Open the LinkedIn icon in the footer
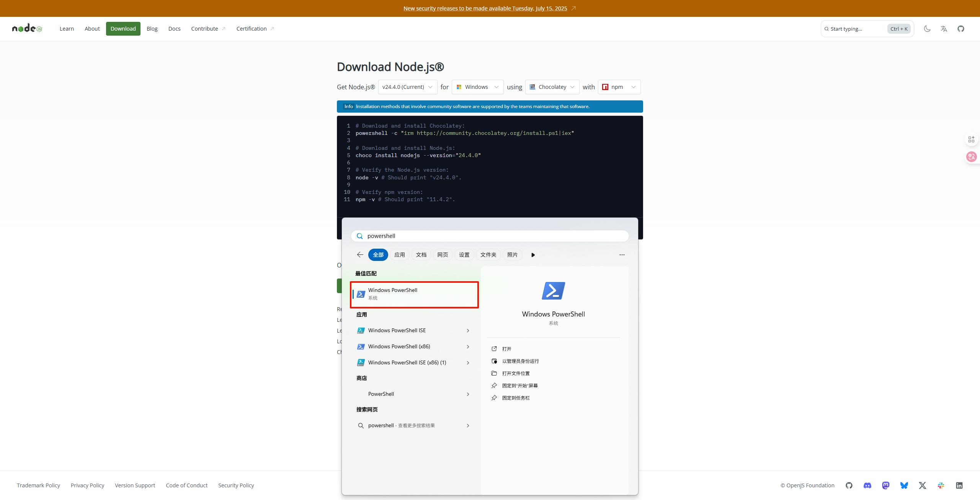This screenshot has width=980, height=500. point(959,485)
